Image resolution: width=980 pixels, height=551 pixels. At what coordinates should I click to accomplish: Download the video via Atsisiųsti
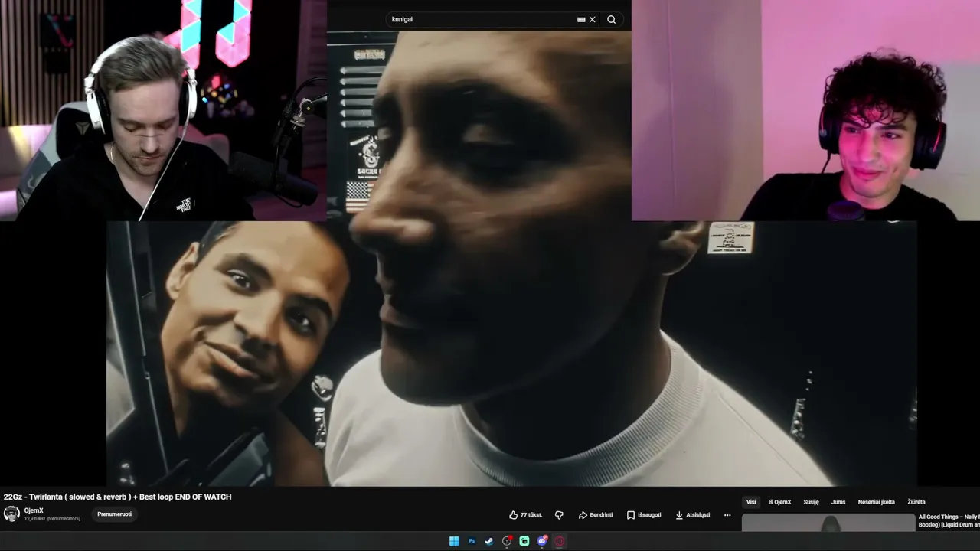click(692, 515)
